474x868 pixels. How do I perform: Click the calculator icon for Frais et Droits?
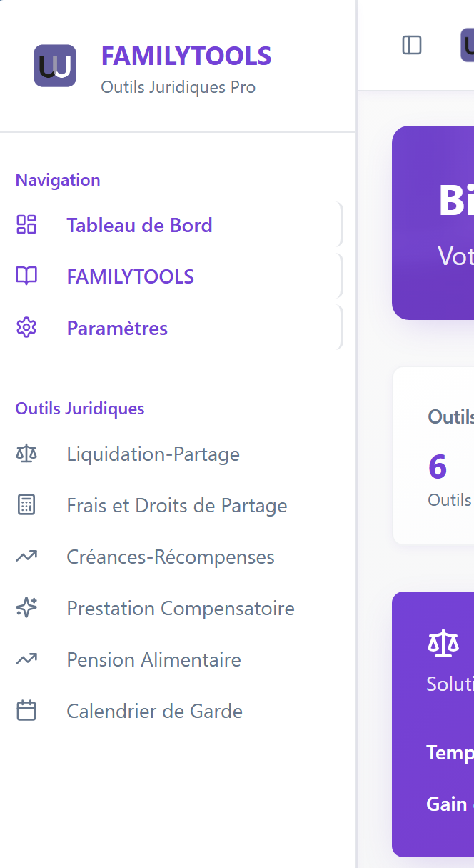coord(26,505)
